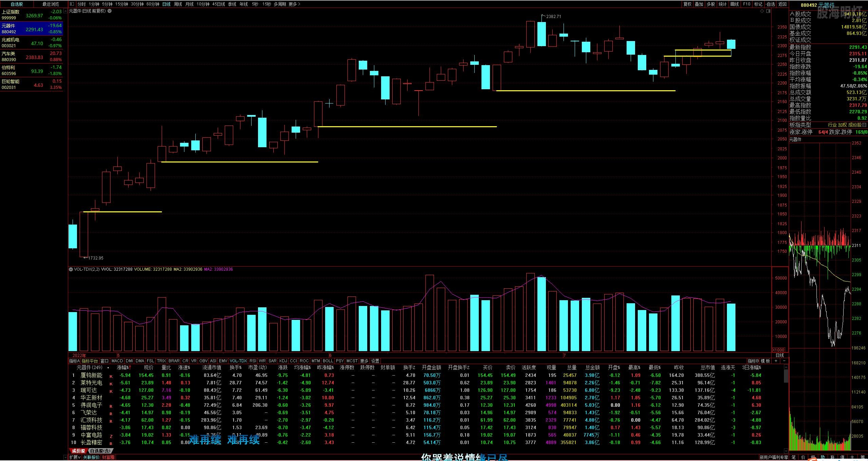Viewport: 868px width, 461px height.
Task: Expand the 扩展 dropdown at bottom
Action: point(75,457)
